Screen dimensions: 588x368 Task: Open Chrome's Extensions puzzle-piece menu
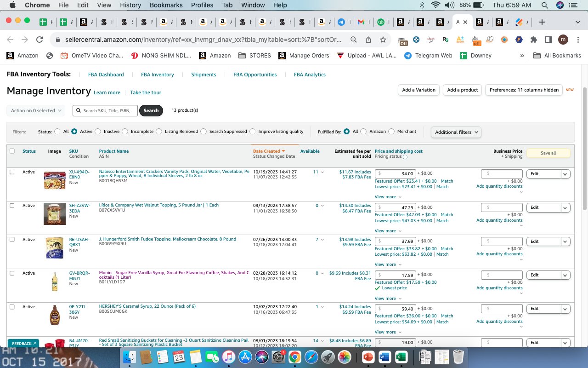[534, 40]
